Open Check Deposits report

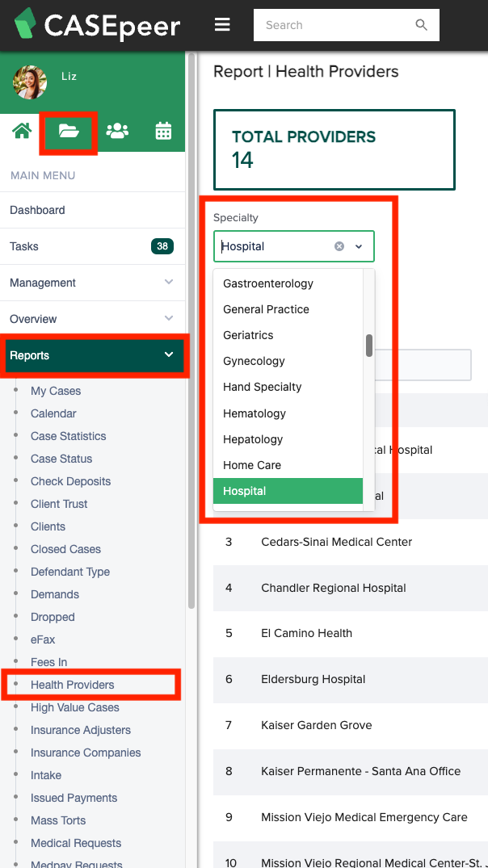[70, 481]
